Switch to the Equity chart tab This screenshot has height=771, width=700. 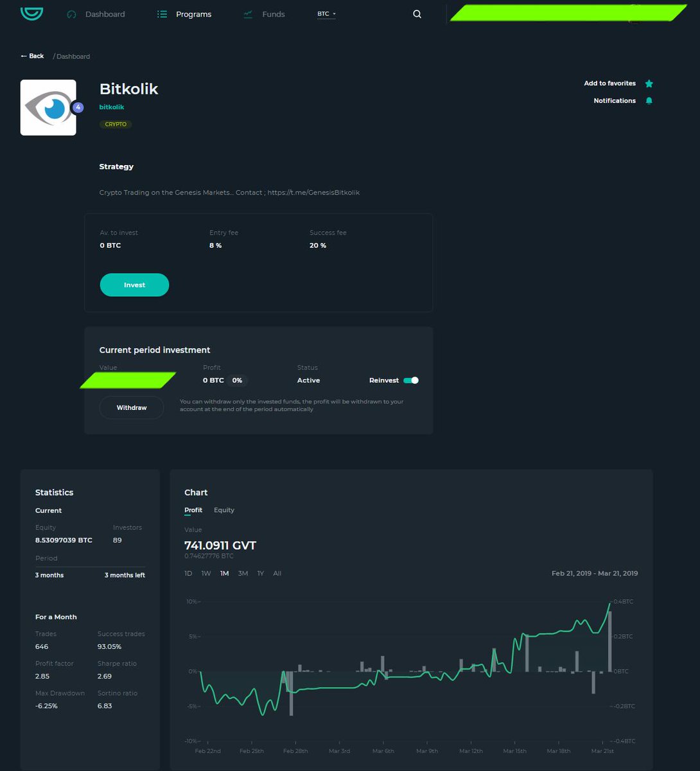(x=224, y=510)
